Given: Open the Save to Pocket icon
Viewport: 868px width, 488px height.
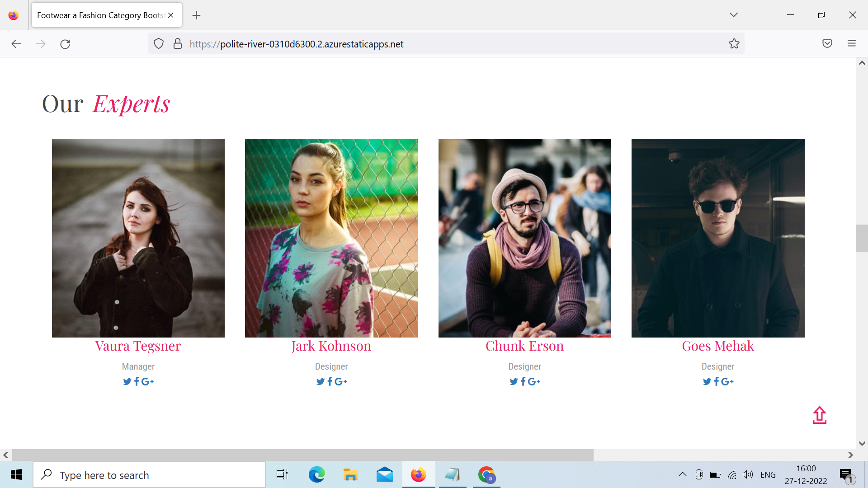Looking at the screenshot, I should [x=827, y=44].
